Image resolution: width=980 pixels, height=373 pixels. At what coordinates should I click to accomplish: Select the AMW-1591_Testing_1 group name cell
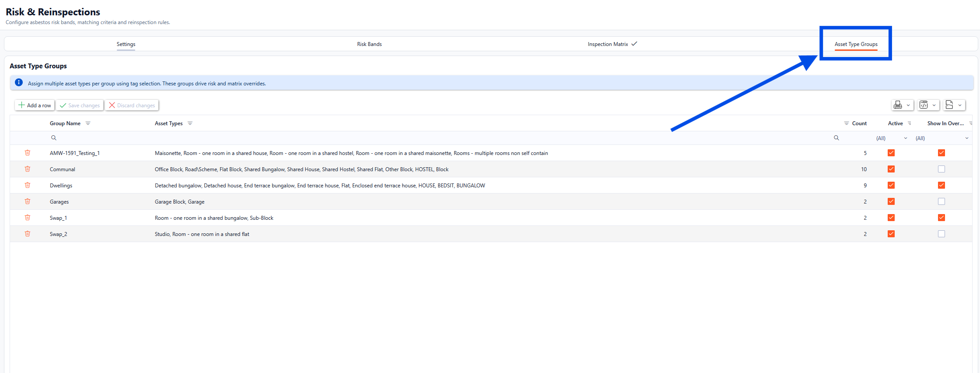coord(75,153)
